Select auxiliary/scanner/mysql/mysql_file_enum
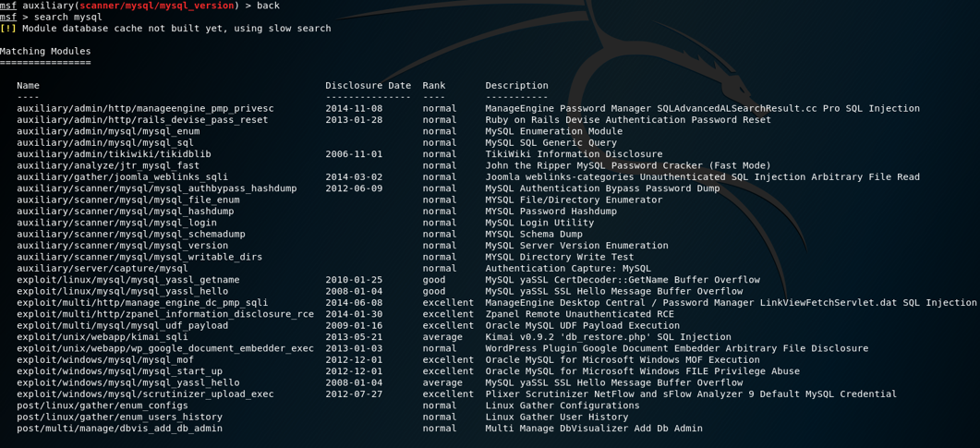Viewport: 980px width, 448px height. (128, 200)
